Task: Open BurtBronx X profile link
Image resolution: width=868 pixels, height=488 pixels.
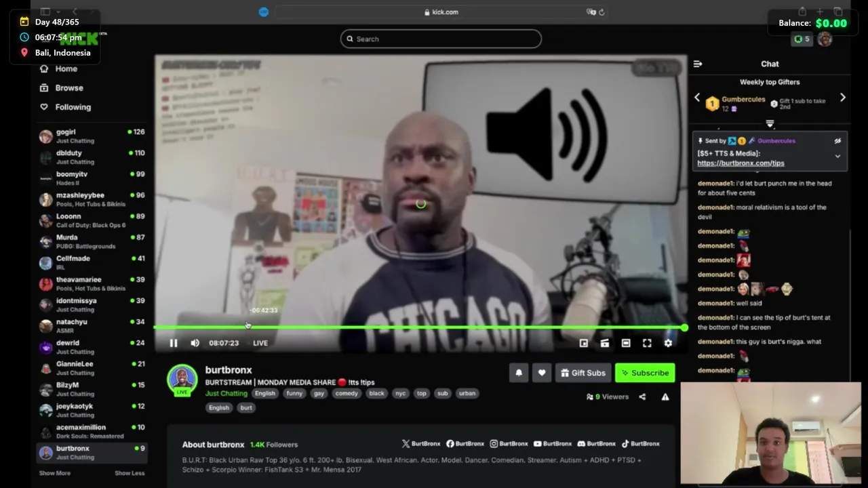Action: (420, 444)
